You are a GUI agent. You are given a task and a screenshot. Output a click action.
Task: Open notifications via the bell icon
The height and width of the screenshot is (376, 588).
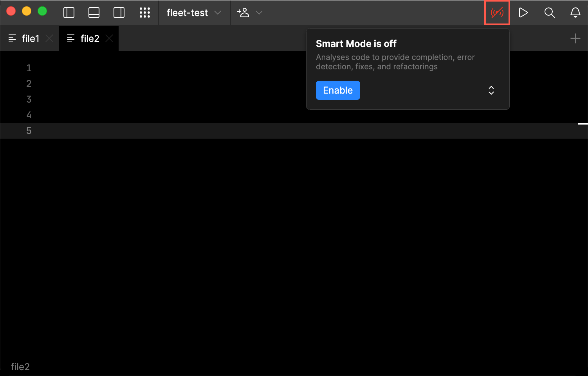point(575,13)
